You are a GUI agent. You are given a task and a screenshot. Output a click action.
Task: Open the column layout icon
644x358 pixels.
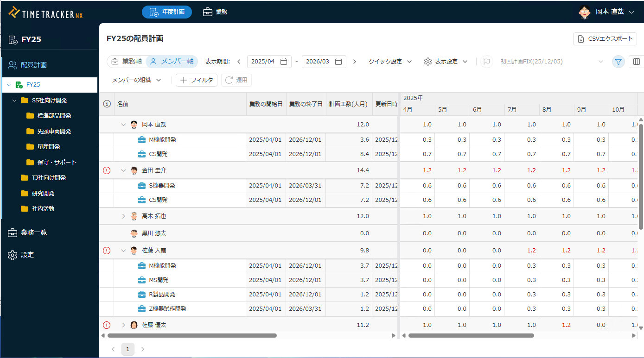pyautogui.click(x=636, y=62)
